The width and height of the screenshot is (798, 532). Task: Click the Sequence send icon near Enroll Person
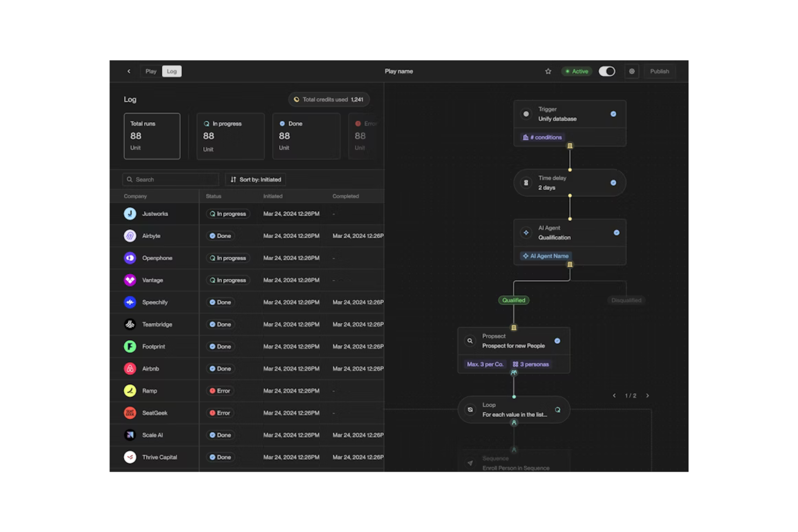[x=470, y=463]
